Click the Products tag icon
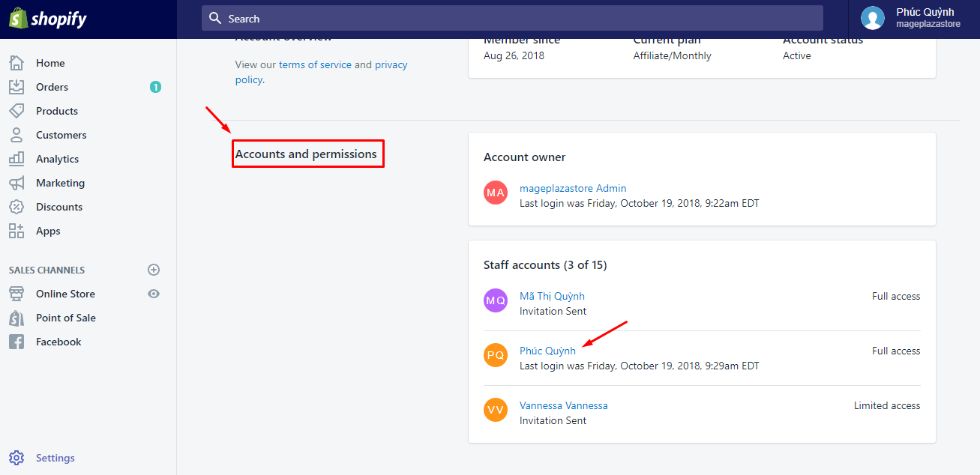 pyautogui.click(x=16, y=111)
